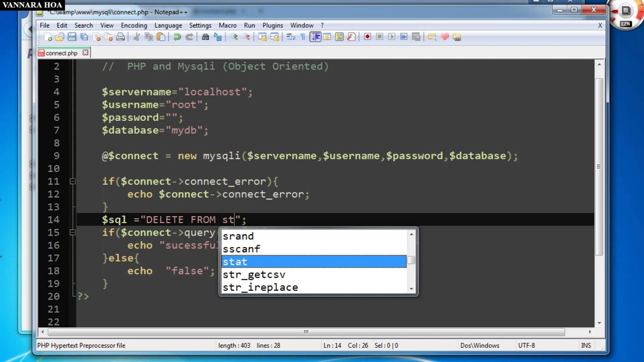Close document using menu bar X
Screen dimensions: 644x362
click(600, 25)
